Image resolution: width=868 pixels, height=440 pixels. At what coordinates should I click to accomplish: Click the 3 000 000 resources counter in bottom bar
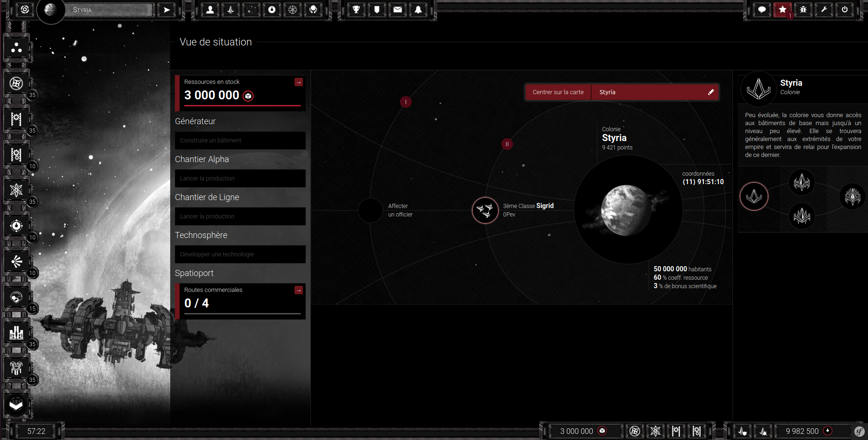coord(583,431)
